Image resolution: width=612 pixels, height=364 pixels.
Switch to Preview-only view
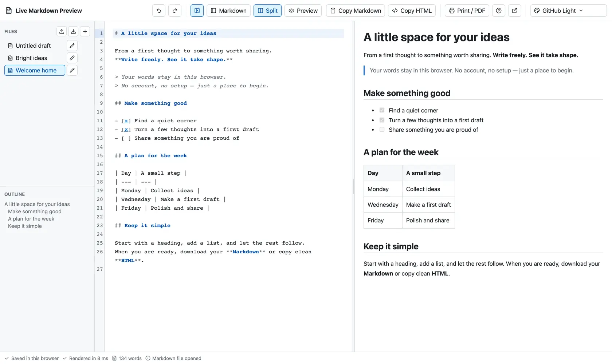[x=303, y=11]
